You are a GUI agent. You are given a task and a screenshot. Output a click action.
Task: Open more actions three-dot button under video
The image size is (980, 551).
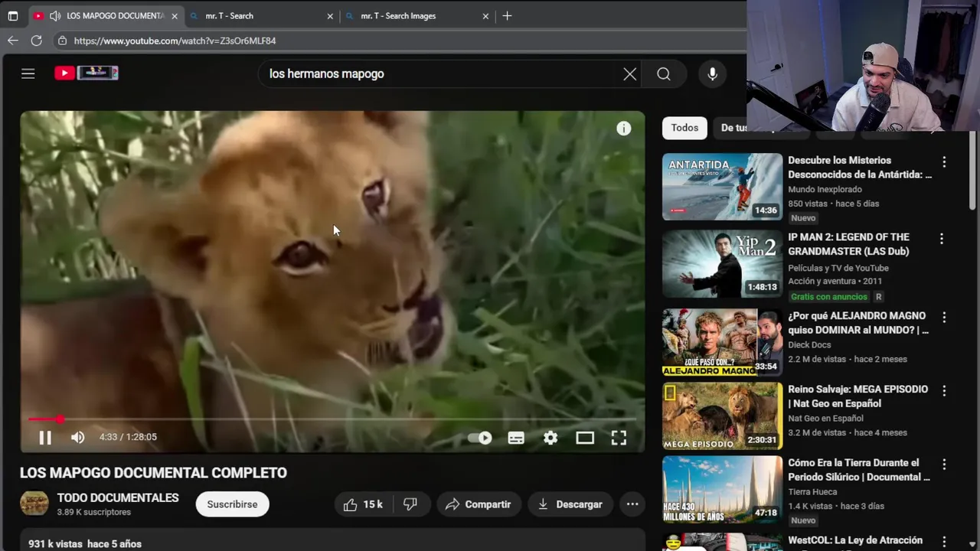pos(632,504)
